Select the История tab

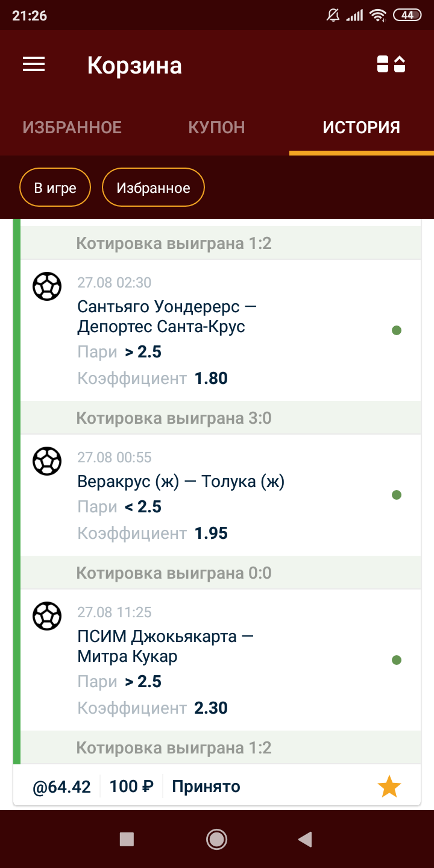[361, 127]
